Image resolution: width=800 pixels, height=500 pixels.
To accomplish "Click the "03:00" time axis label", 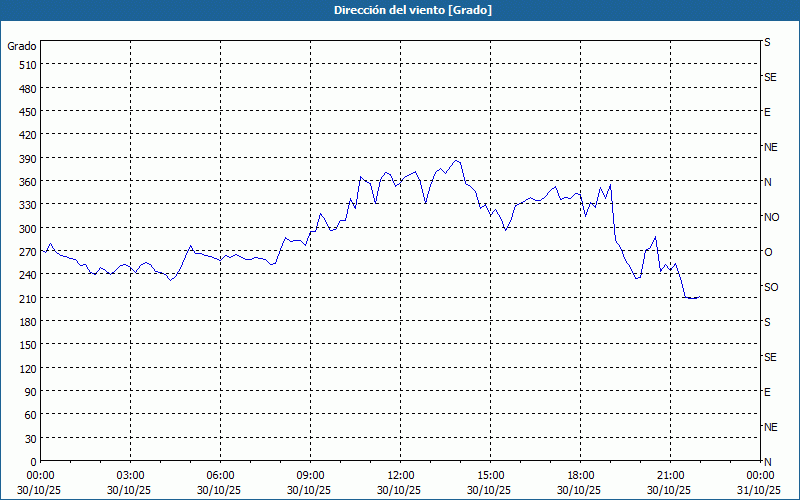I will click(x=130, y=476).
